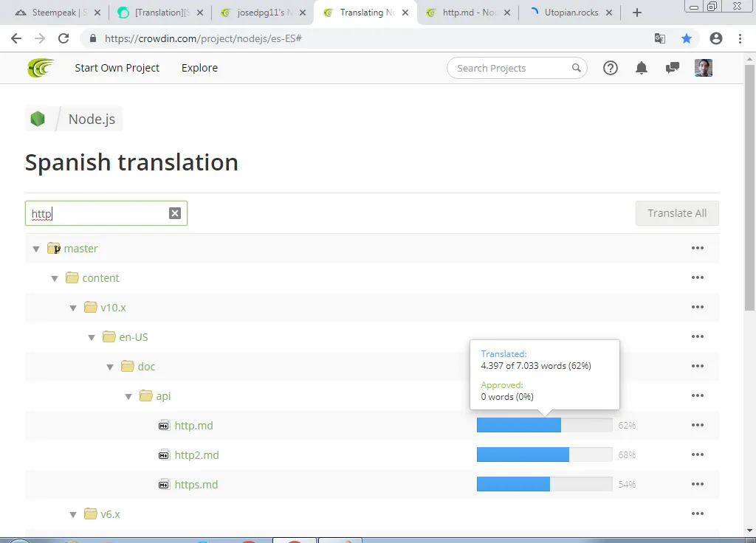Open more options for http.md row
Image resolution: width=756 pixels, height=543 pixels.
(x=697, y=425)
